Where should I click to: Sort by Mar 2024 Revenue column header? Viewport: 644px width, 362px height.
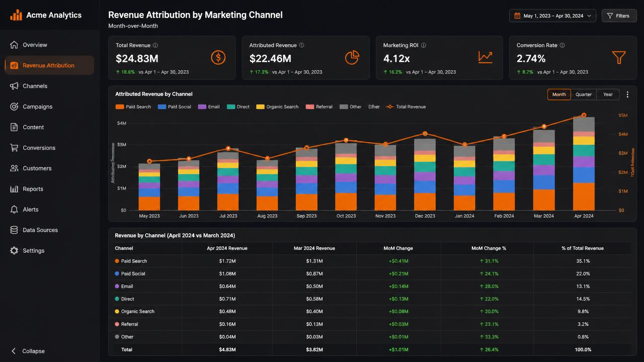tap(314, 248)
